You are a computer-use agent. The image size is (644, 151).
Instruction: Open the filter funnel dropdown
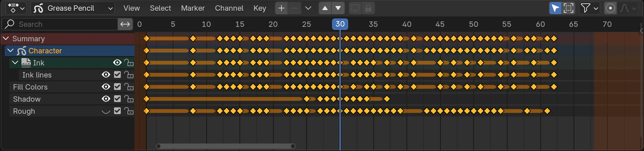click(x=589, y=8)
